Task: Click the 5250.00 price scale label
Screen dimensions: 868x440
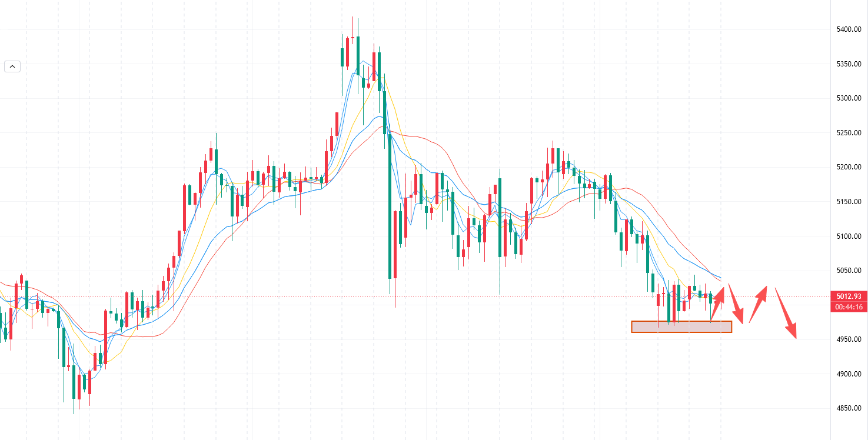Action: click(849, 133)
